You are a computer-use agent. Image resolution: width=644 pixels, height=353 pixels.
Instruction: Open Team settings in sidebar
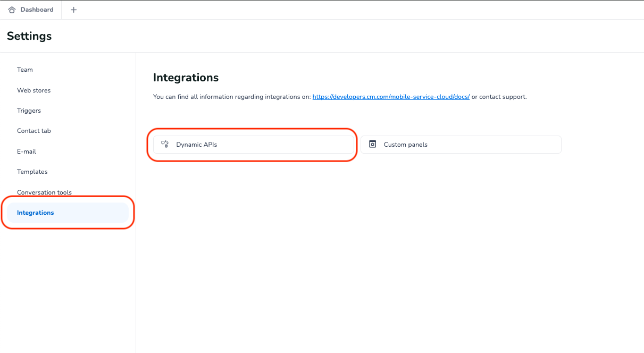click(25, 70)
